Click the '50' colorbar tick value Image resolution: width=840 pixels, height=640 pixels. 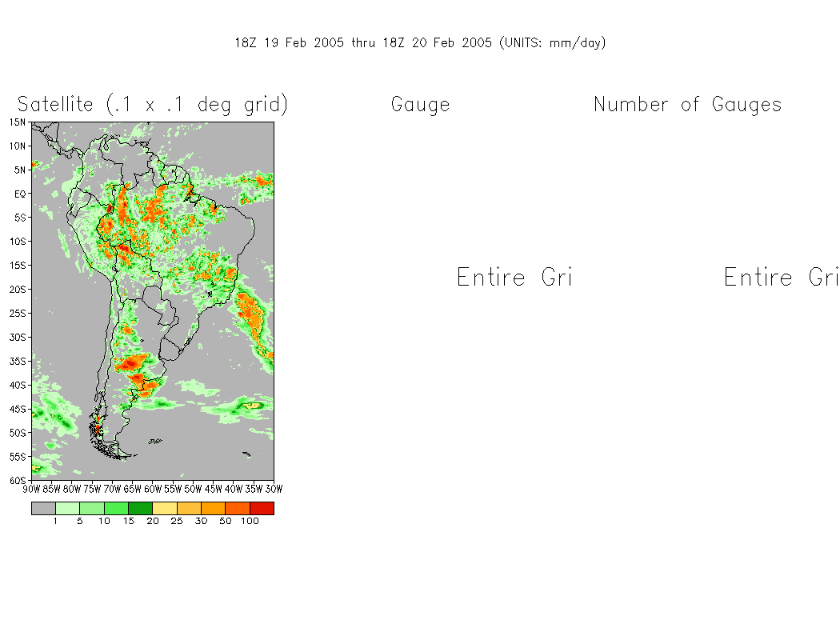tap(226, 521)
